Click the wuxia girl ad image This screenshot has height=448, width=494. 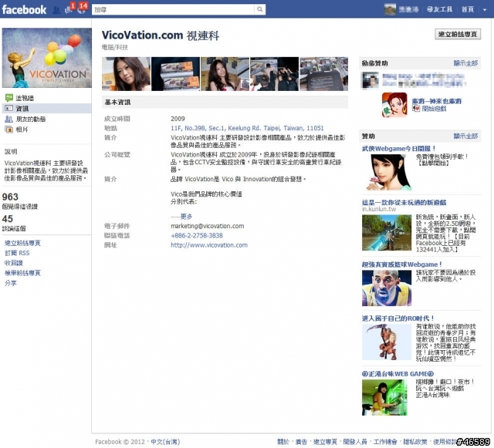[387, 172]
